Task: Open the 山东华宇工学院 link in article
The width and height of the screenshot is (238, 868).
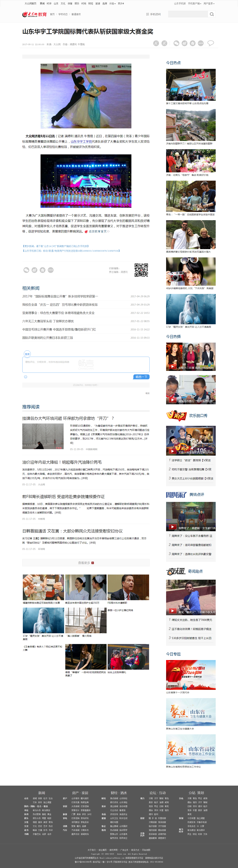Action: [x=81, y=141]
